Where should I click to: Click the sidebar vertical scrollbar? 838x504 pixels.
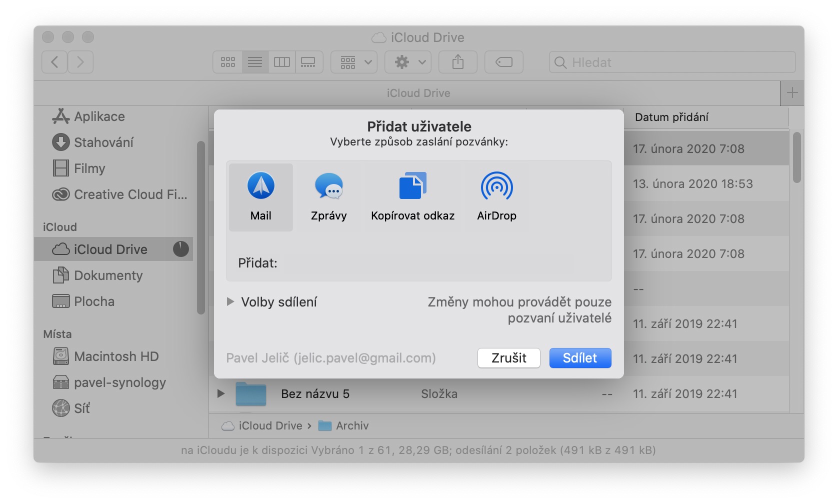click(x=201, y=227)
